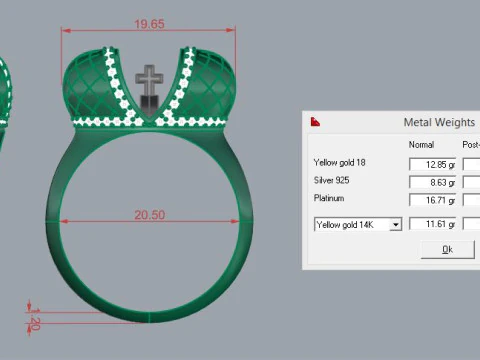Select the 19.65 width dimension label
This screenshot has width=480, height=360.
[x=149, y=24]
